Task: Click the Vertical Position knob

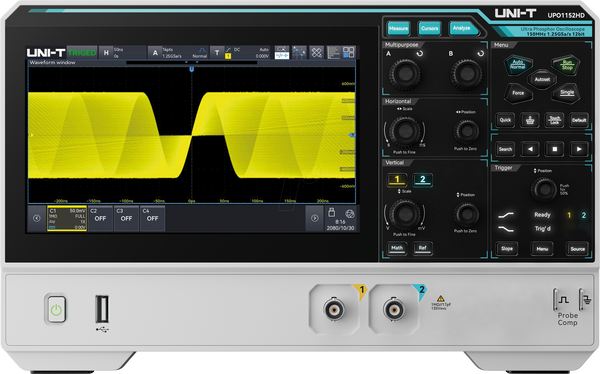Action: [x=466, y=214]
